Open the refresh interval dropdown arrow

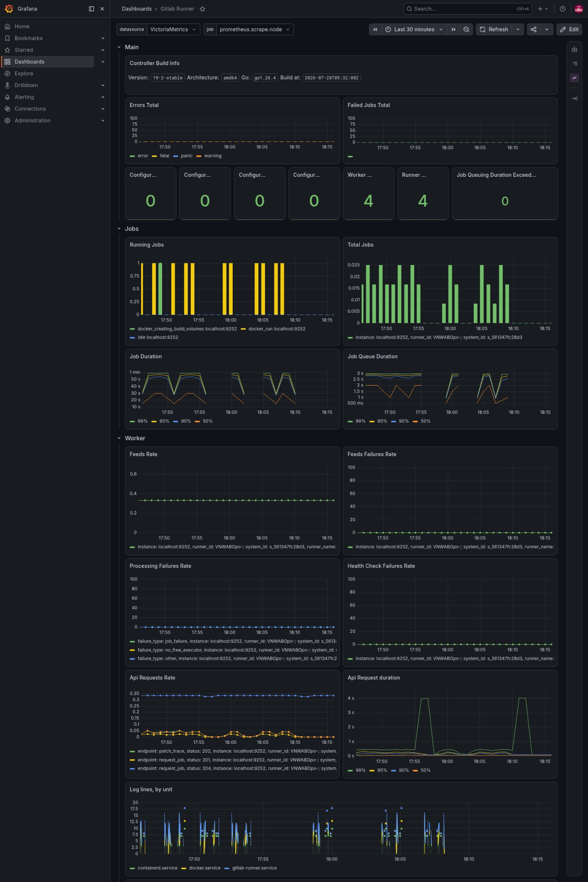point(518,29)
